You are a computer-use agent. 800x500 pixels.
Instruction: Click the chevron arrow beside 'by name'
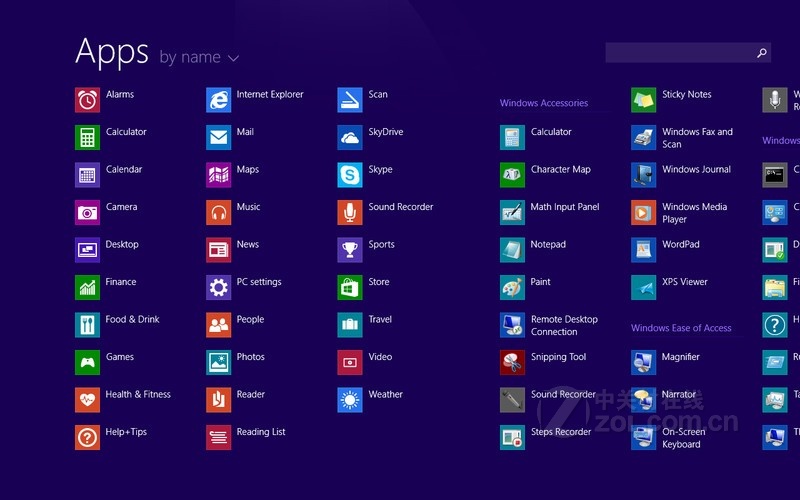click(x=234, y=58)
